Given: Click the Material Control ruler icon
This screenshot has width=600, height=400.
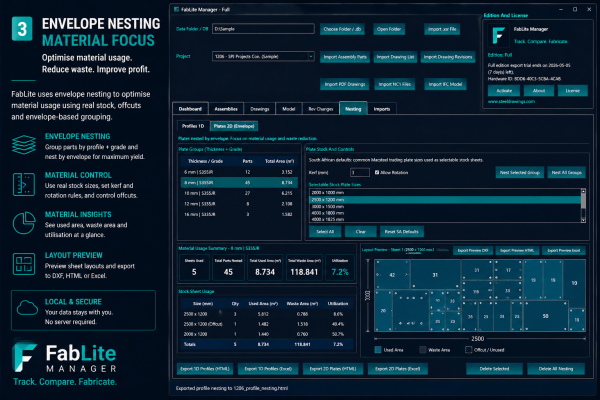Looking at the screenshot, I should (24, 184).
